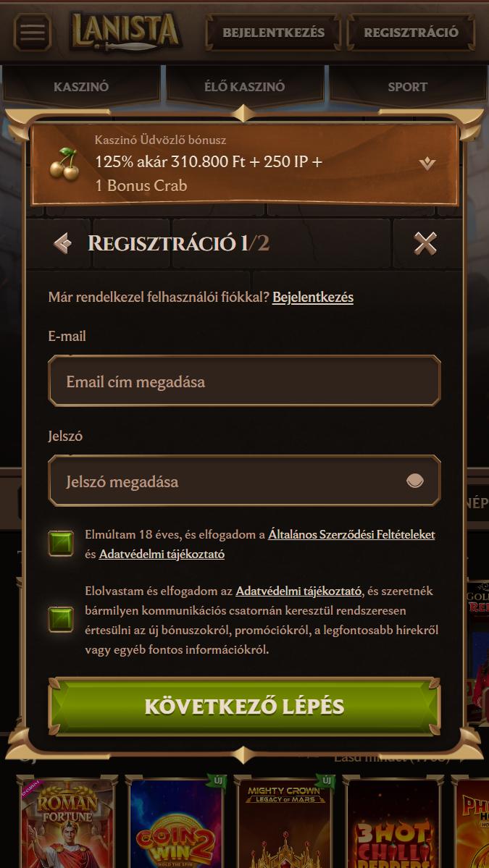Focus the Email cím megadása field
This screenshot has width=489, height=868.
pyautogui.click(x=244, y=381)
